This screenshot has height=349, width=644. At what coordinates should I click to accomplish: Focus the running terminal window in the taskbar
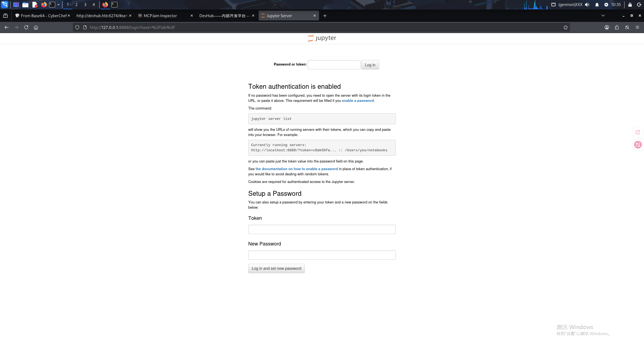[114, 5]
